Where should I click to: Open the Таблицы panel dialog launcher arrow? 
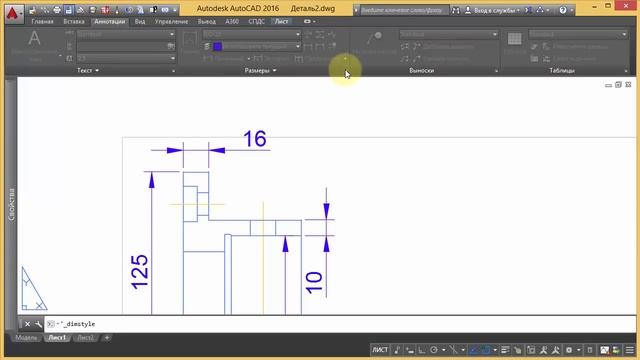tap(626, 71)
